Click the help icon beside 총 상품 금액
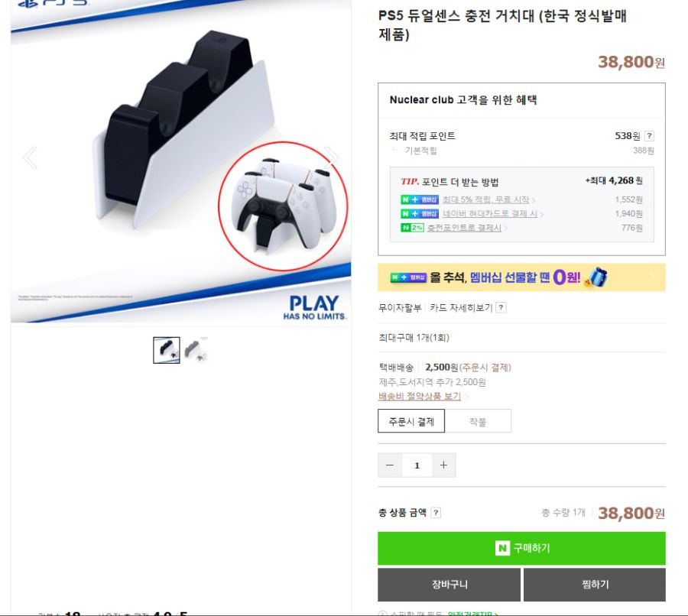 coord(435,513)
